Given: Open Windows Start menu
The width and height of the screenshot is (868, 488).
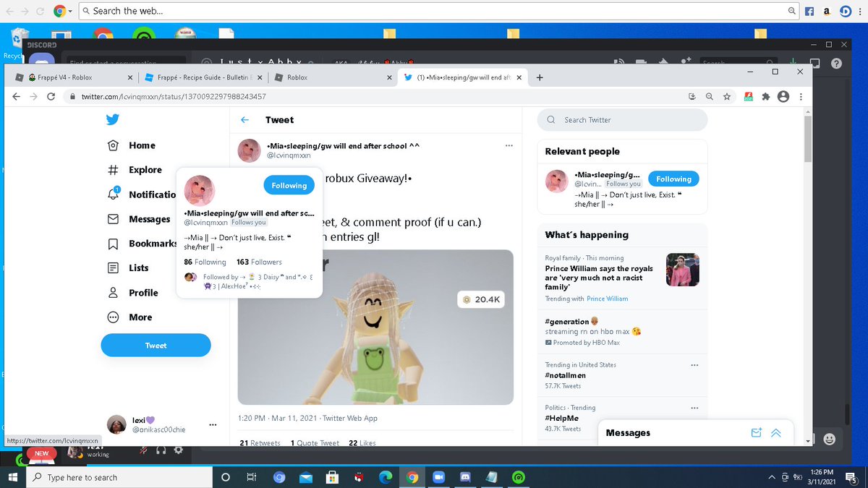Looking at the screenshot, I should 12,477.
